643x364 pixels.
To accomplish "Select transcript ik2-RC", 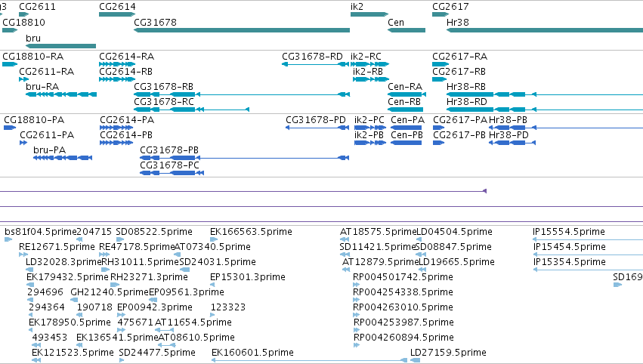I will tap(370, 64).
